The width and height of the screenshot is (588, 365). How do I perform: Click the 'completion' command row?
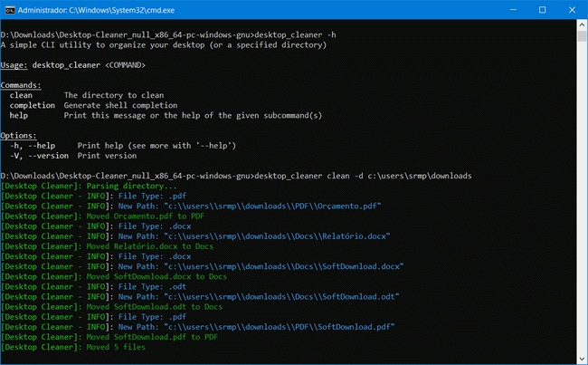93,106
